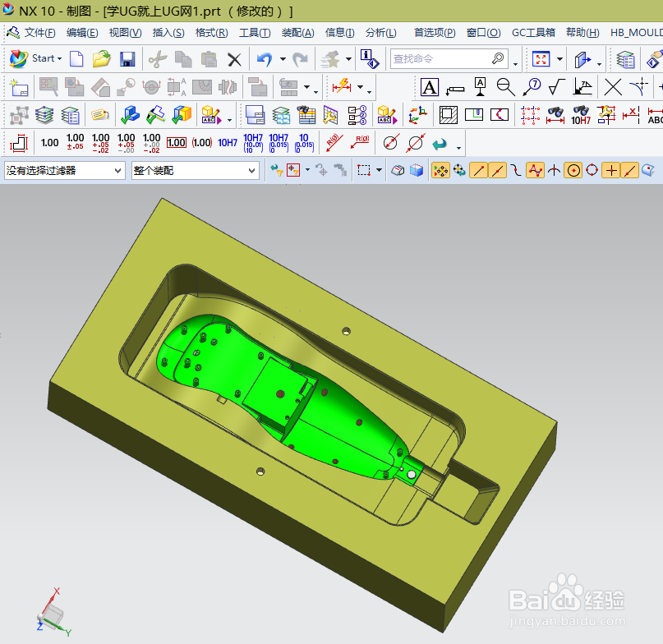The width and height of the screenshot is (663, 644).
Task: Select the (1.00) reference dimension style
Action: coord(201,142)
